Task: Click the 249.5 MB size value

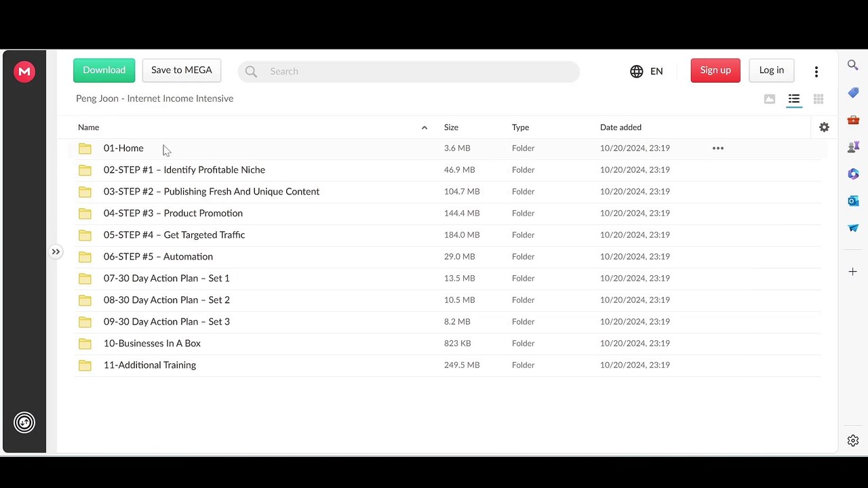Action: pyautogui.click(x=462, y=365)
